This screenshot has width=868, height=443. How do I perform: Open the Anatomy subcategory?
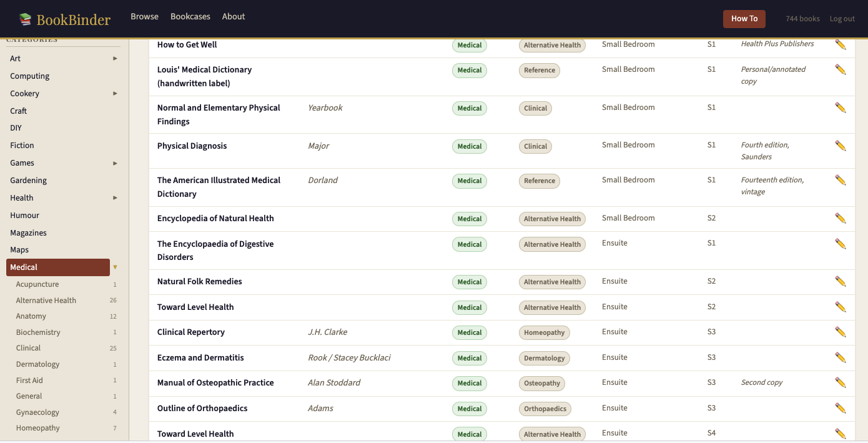click(31, 316)
